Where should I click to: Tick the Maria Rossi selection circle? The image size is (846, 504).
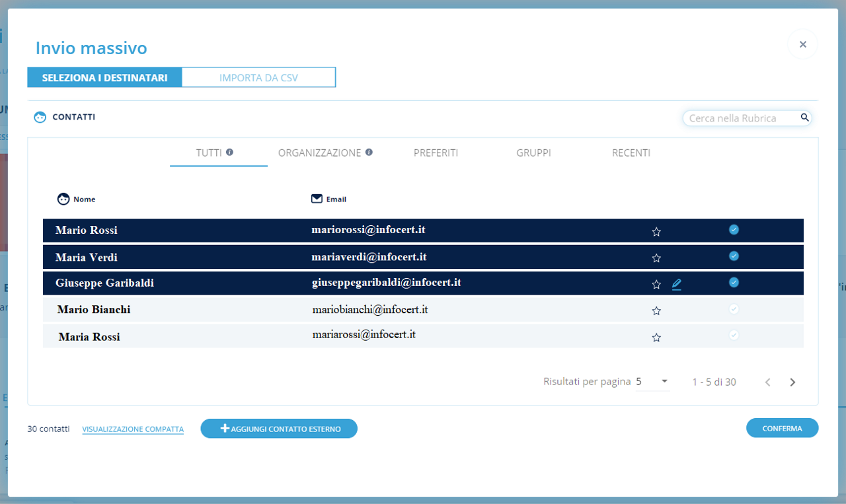734,336
